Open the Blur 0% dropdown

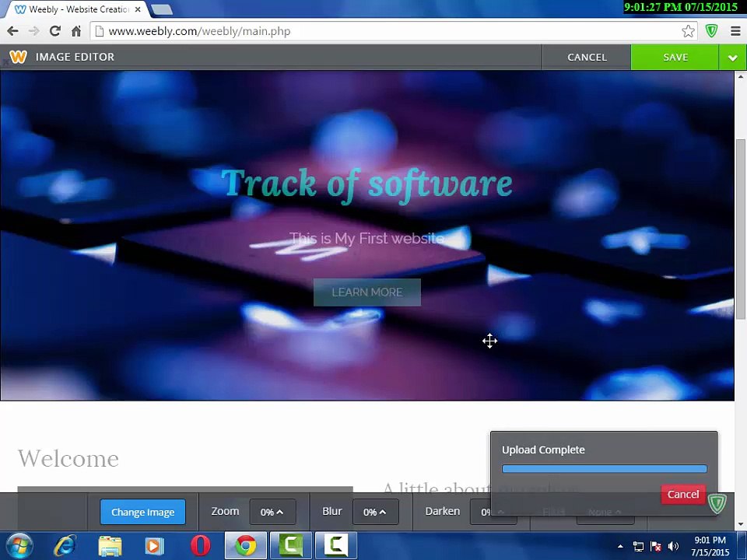[375, 513]
